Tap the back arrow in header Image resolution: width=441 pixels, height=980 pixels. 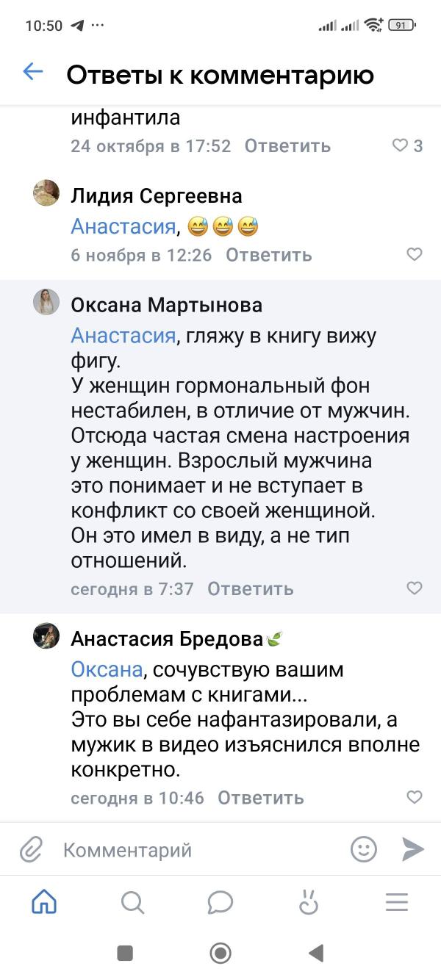[x=33, y=72]
